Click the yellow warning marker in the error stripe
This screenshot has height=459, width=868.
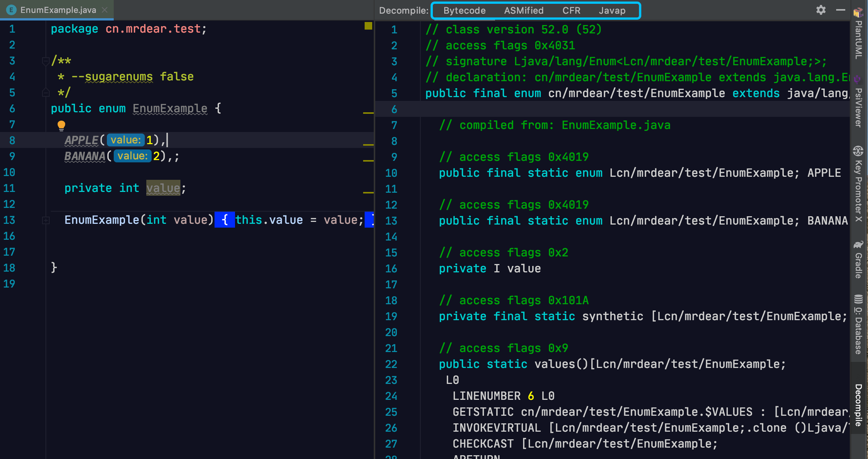pos(368,26)
